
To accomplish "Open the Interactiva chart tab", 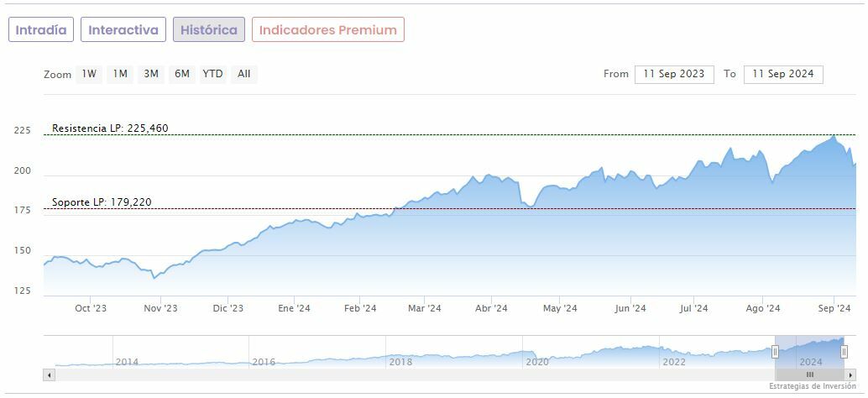I will pos(123,29).
